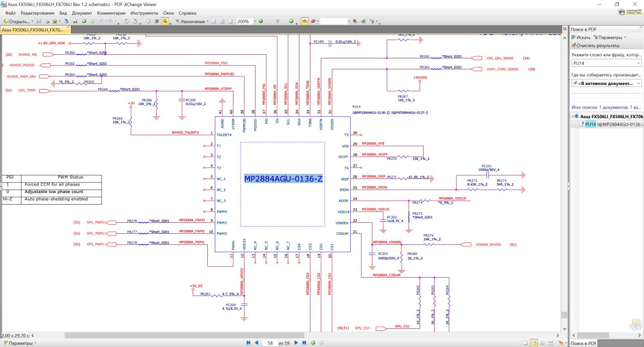Open the Редактирование menu
This screenshot has height=347, width=644.
click(38, 13)
